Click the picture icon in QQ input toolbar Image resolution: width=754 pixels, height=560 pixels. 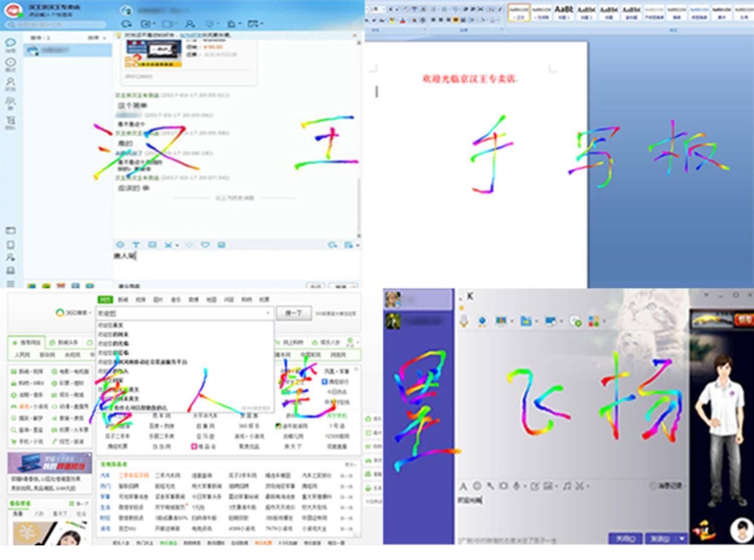coord(547,486)
